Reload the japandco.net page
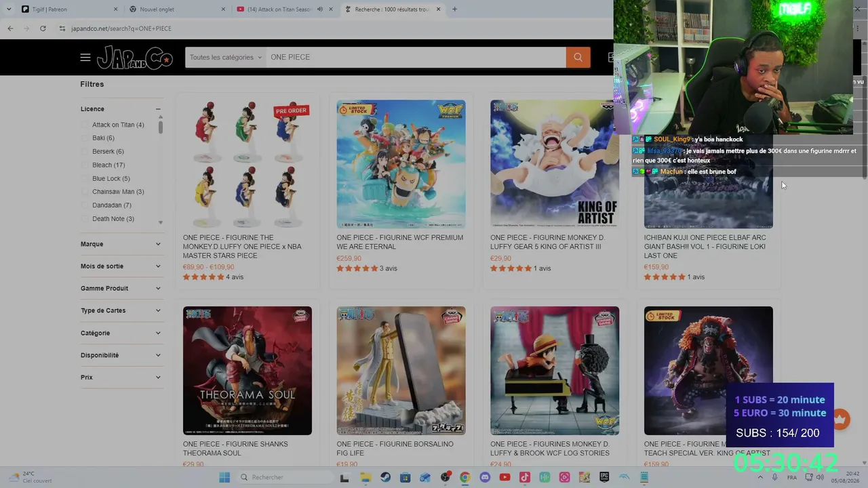The width and height of the screenshot is (868, 488). (43, 28)
